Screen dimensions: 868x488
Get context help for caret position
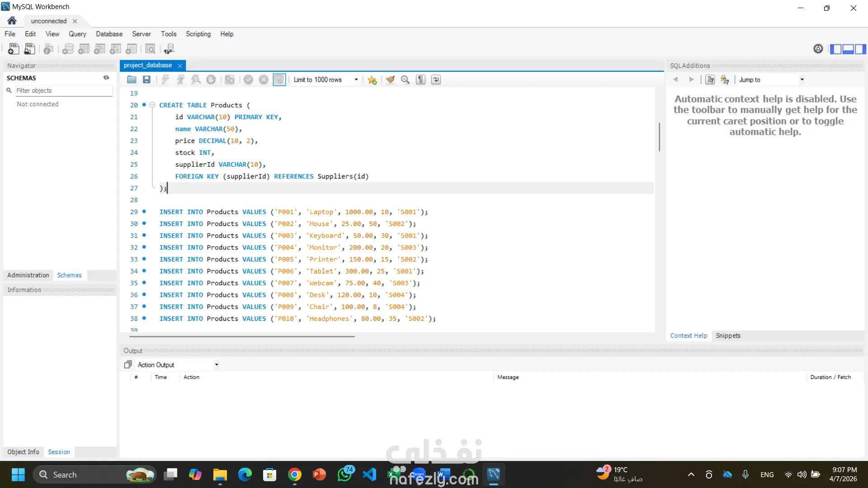(710, 80)
